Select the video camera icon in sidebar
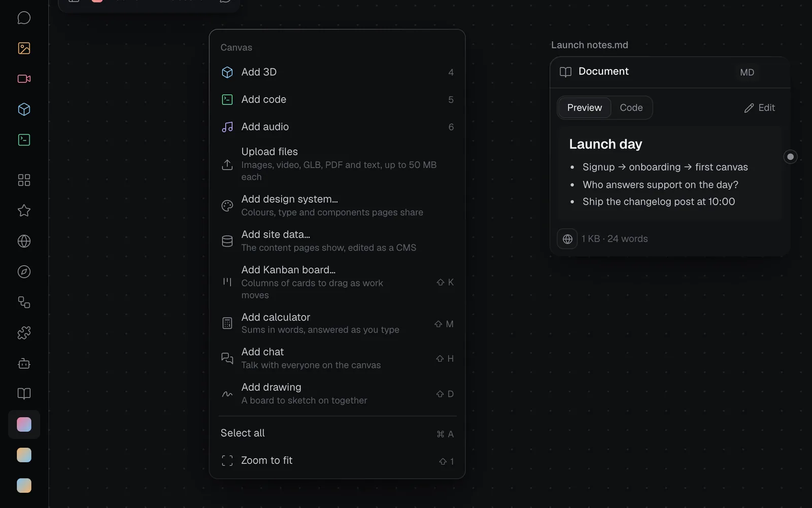Image resolution: width=812 pixels, height=508 pixels. [x=24, y=79]
